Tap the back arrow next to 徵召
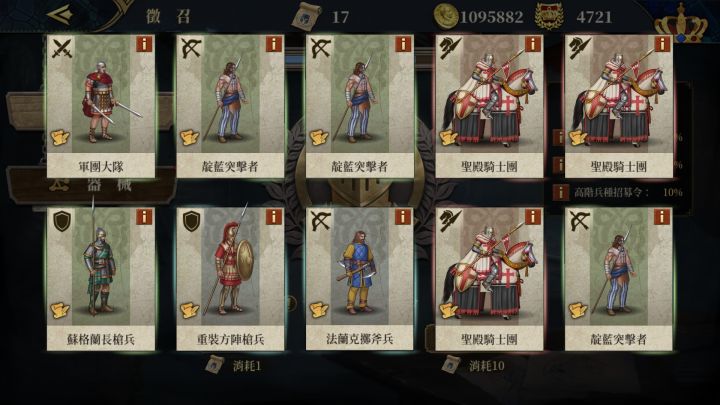The width and height of the screenshot is (720, 405). 60,14
